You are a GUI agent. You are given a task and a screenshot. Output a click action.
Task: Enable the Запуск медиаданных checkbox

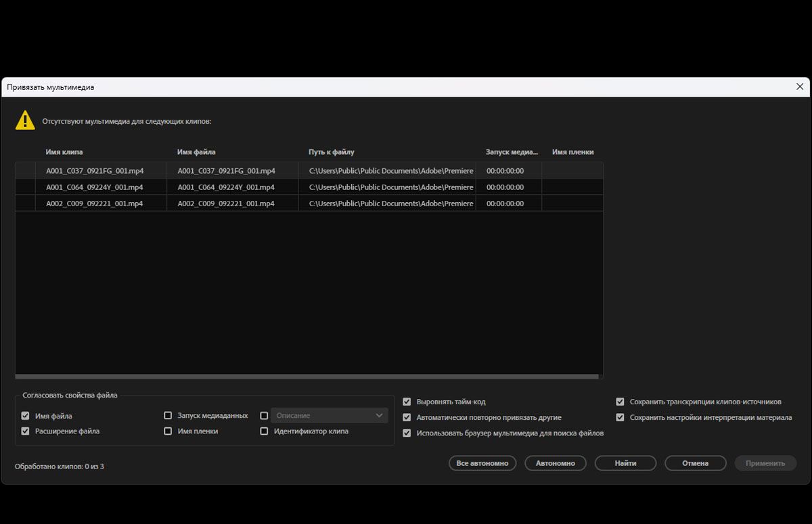point(168,416)
